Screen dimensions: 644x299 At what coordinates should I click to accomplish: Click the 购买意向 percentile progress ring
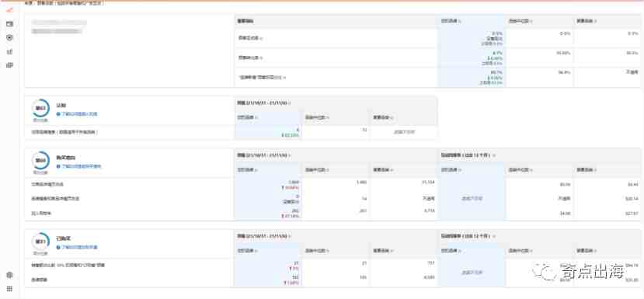40,161
